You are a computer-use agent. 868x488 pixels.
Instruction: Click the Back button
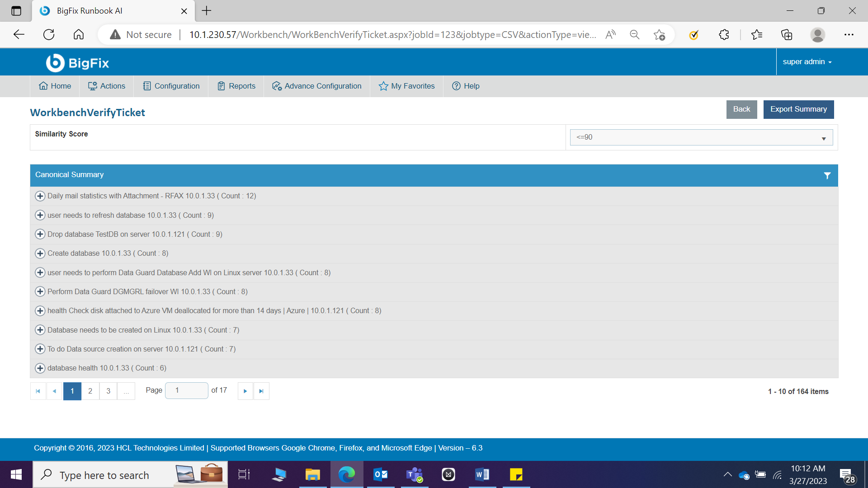(741, 109)
